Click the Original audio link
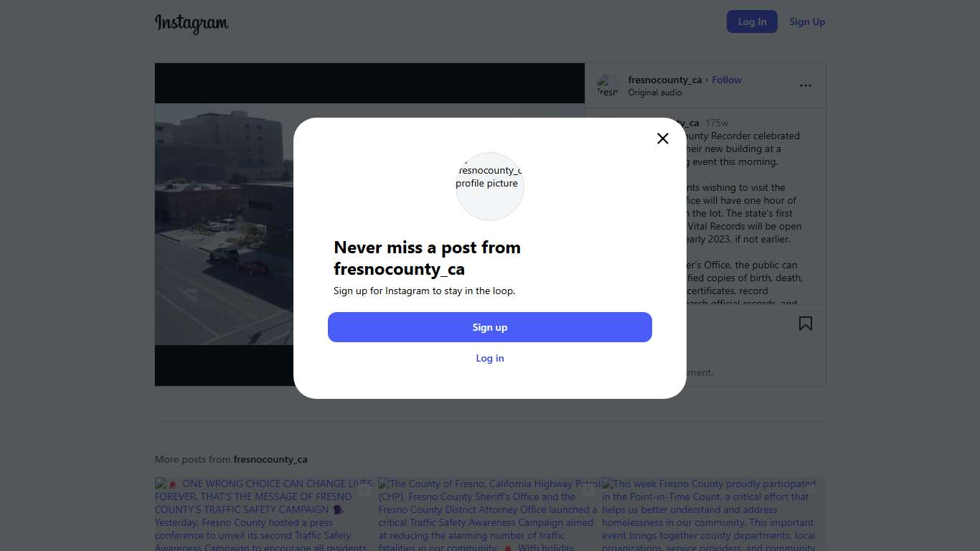980x551 pixels. tap(654, 93)
